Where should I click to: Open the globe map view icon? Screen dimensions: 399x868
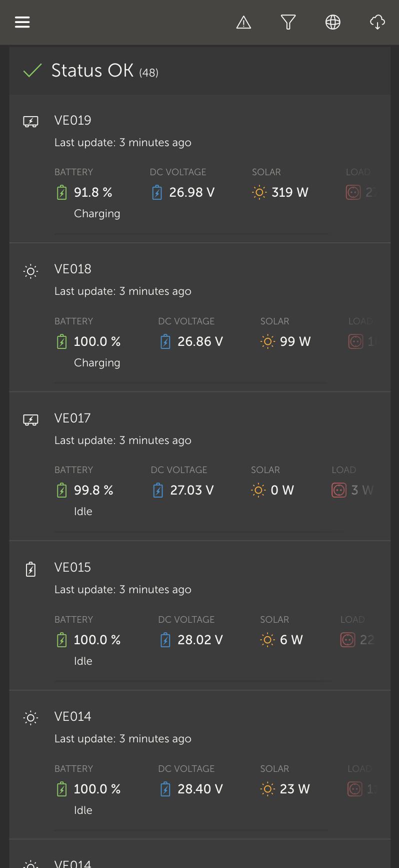(x=333, y=22)
